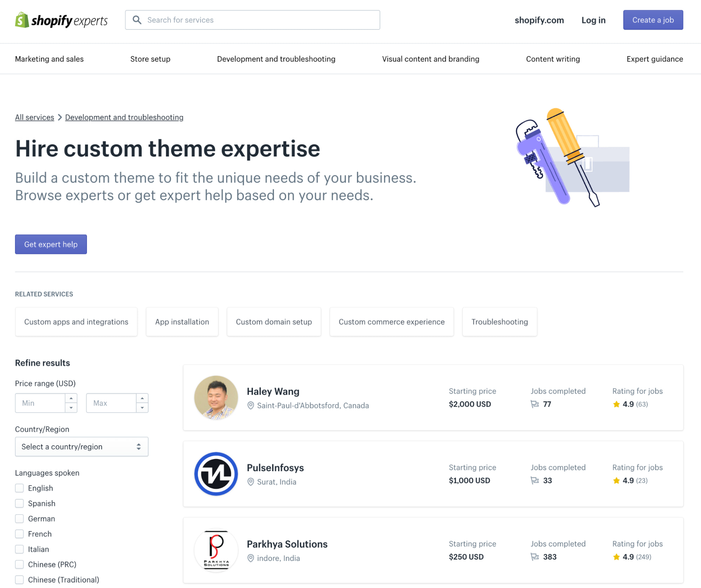Click the jobs completed icon next to 77

click(534, 404)
